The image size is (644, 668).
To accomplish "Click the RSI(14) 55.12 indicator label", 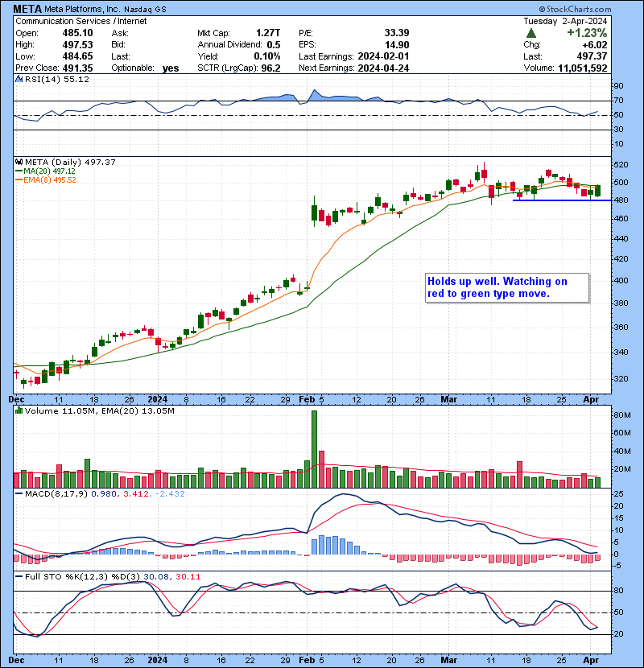I will (56, 79).
